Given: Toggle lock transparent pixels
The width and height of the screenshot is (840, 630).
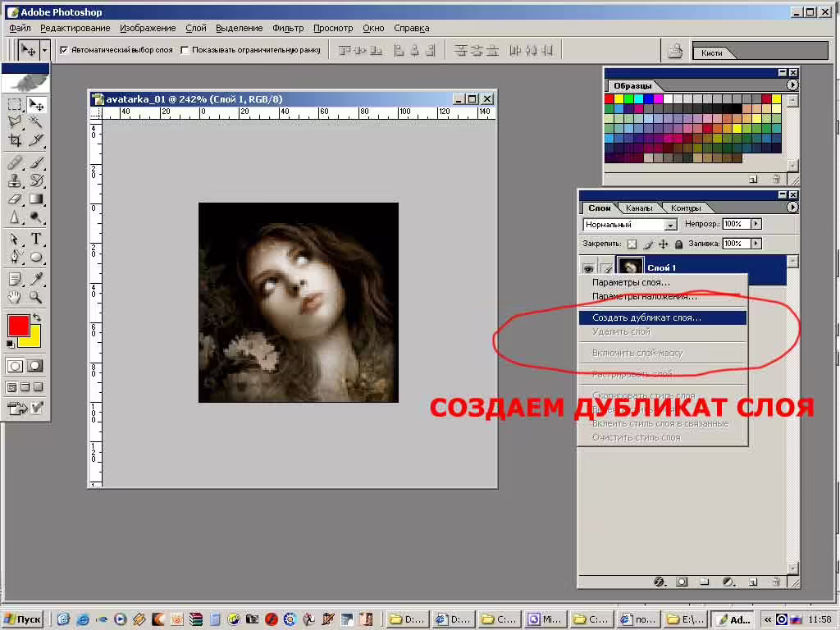Looking at the screenshot, I should coord(632,244).
